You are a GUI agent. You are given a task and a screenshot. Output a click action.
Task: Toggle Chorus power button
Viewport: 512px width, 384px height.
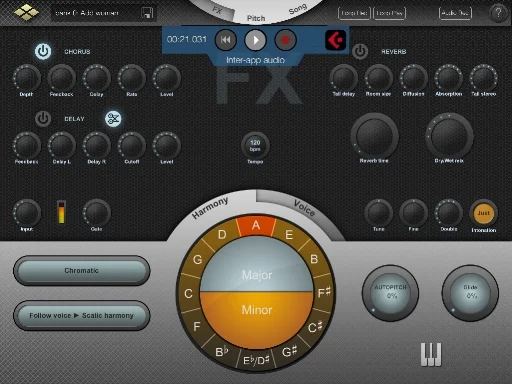pyautogui.click(x=43, y=51)
